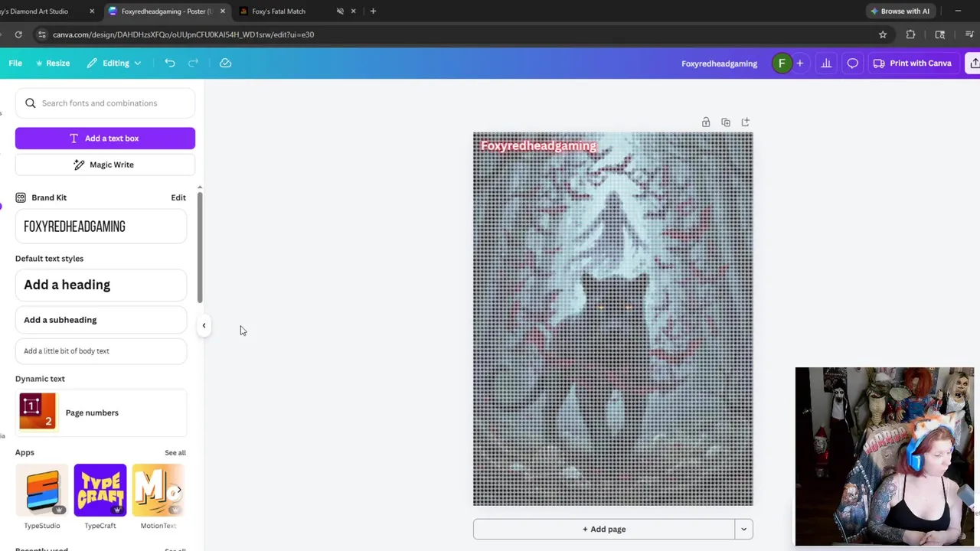Click the Foxyredheadgaming design title
Screen dimensions: 980x551
719,64
